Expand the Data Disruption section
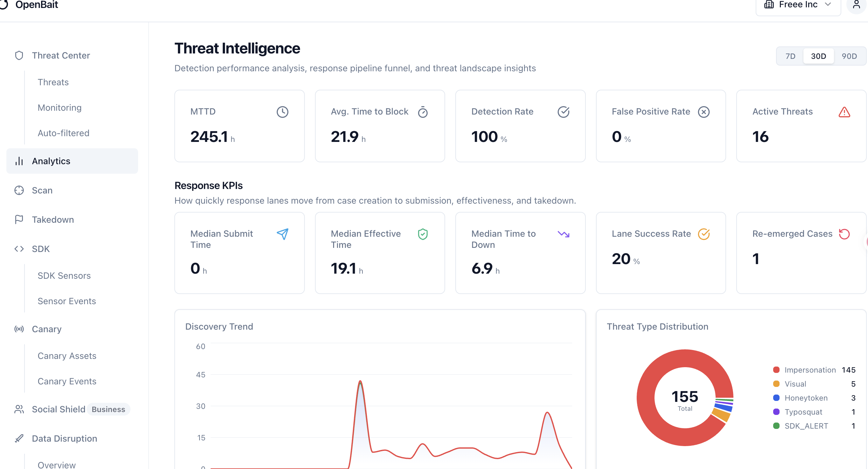 pyautogui.click(x=64, y=438)
